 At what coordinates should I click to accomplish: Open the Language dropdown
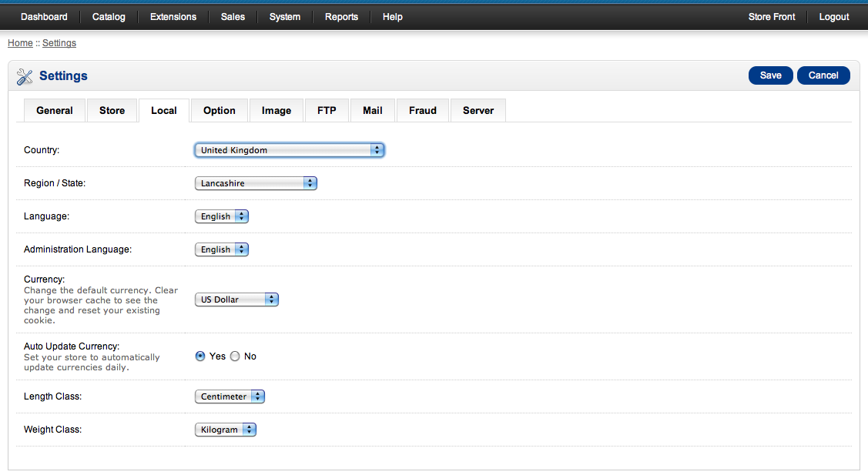click(x=221, y=216)
